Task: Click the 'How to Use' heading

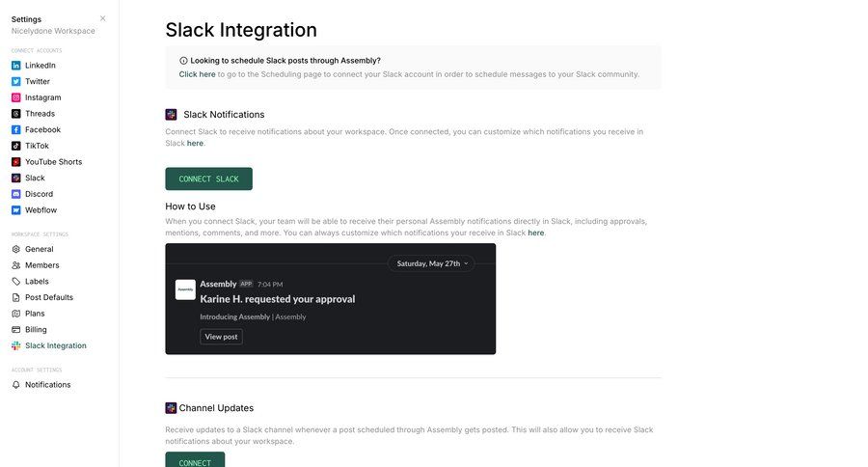Action: (x=190, y=206)
